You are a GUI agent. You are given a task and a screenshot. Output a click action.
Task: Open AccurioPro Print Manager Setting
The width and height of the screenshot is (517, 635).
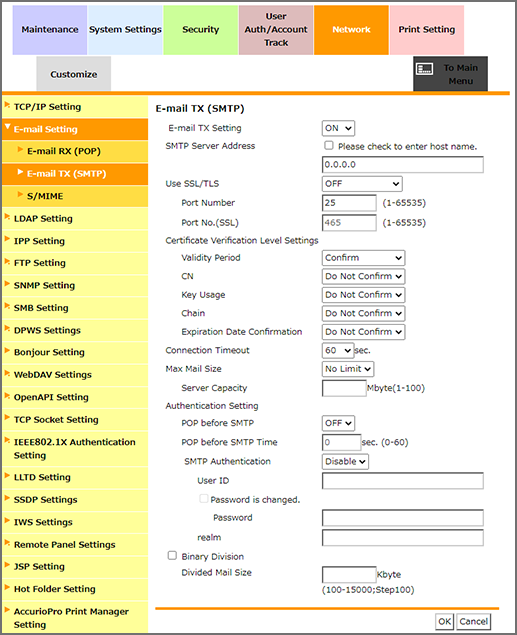(x=75, y=618)
